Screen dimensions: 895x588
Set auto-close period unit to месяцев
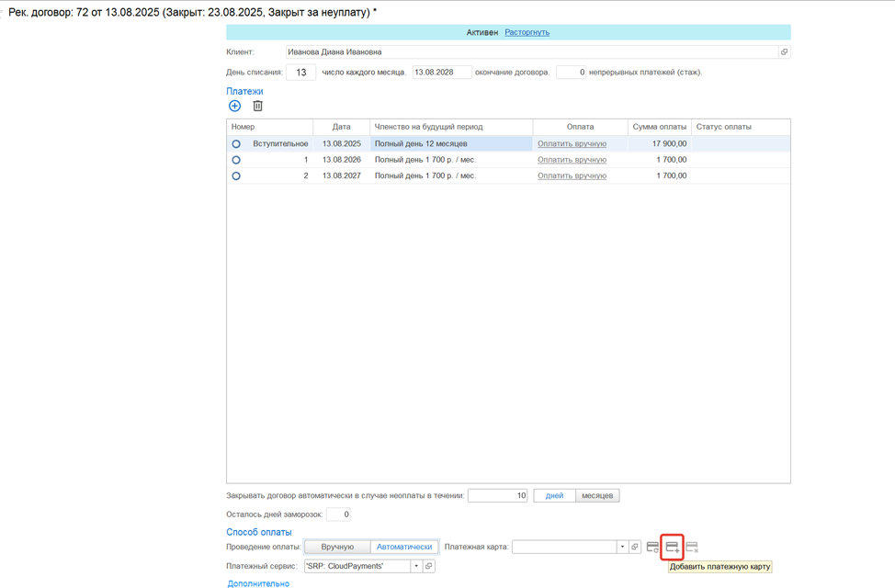(x=597, y=495)
